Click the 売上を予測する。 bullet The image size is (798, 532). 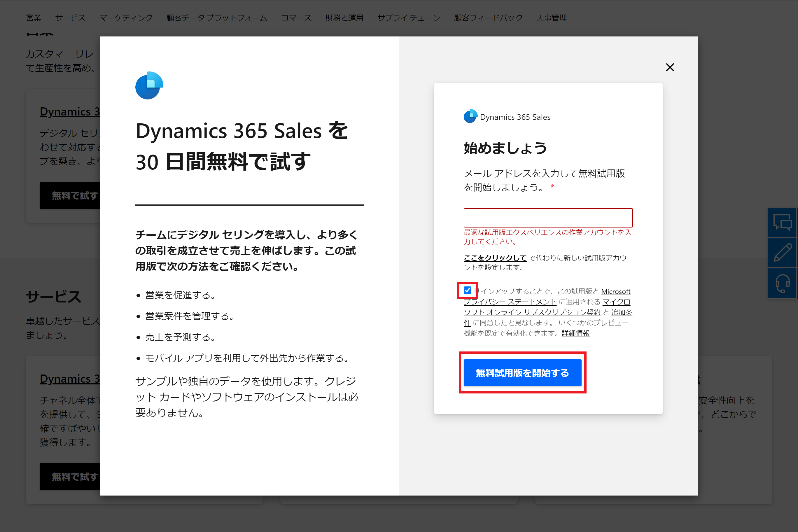[x=180, y=337]
